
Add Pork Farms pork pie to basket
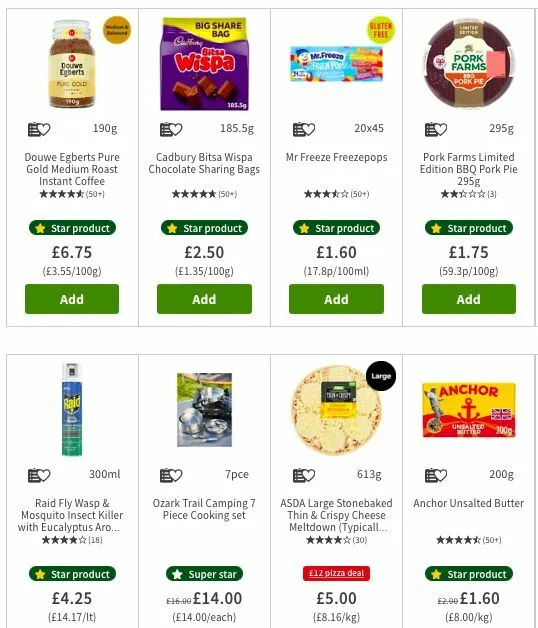(469, 299)
